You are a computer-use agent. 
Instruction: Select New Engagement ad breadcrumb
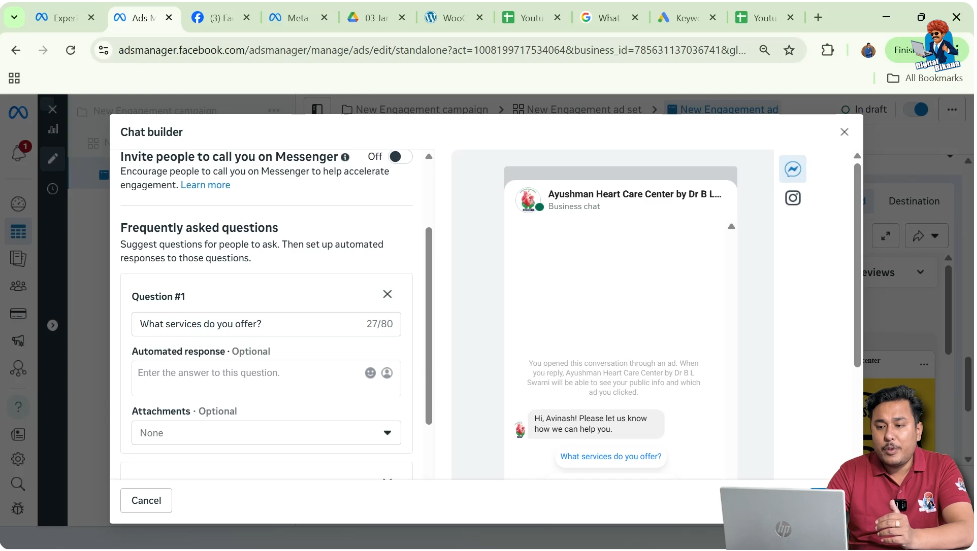tap(723, 110)
